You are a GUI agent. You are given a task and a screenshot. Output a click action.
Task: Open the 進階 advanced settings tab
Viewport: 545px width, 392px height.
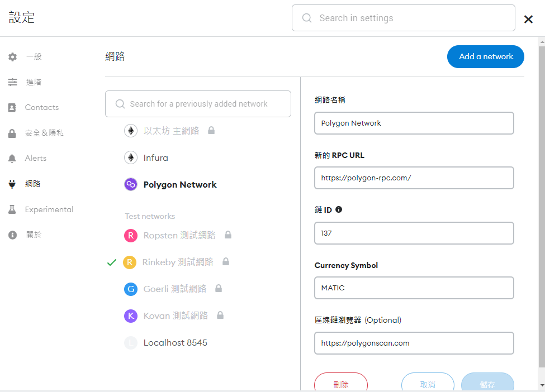click(34, 82)
